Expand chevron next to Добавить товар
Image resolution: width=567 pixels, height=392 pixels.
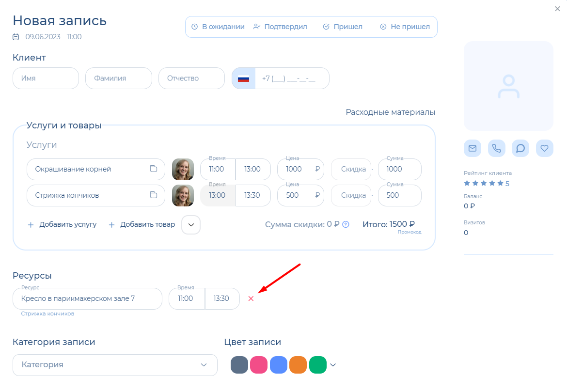point(191,225)
